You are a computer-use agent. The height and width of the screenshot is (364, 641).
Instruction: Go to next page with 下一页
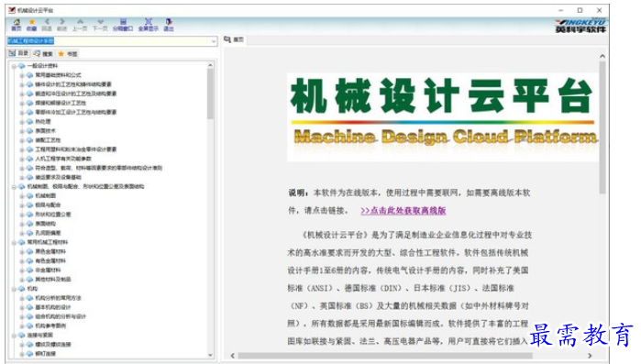(x=100, y=25)
